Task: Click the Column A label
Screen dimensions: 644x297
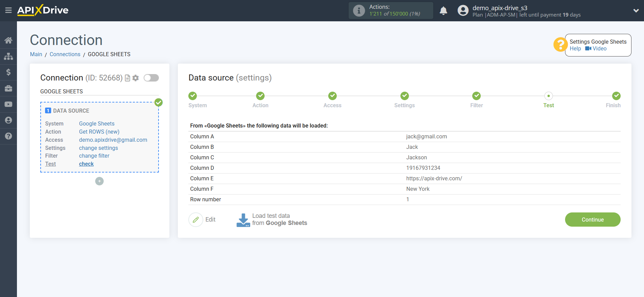Action: pyautogui.click(x=202, y=137)
